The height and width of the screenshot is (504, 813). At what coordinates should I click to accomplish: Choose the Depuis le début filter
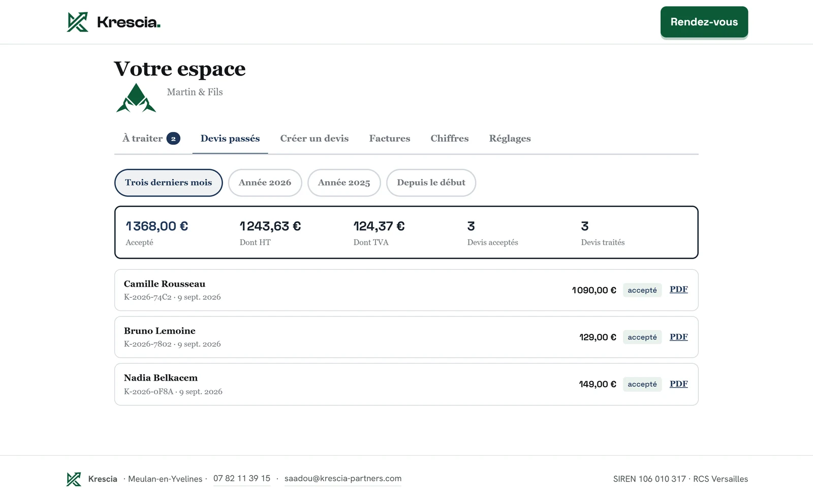(431, 183)
